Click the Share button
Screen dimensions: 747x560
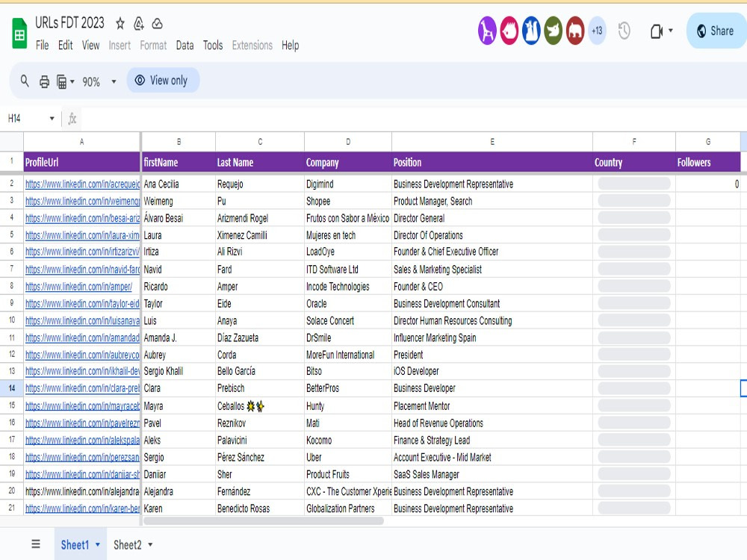(x=716, y=31)
